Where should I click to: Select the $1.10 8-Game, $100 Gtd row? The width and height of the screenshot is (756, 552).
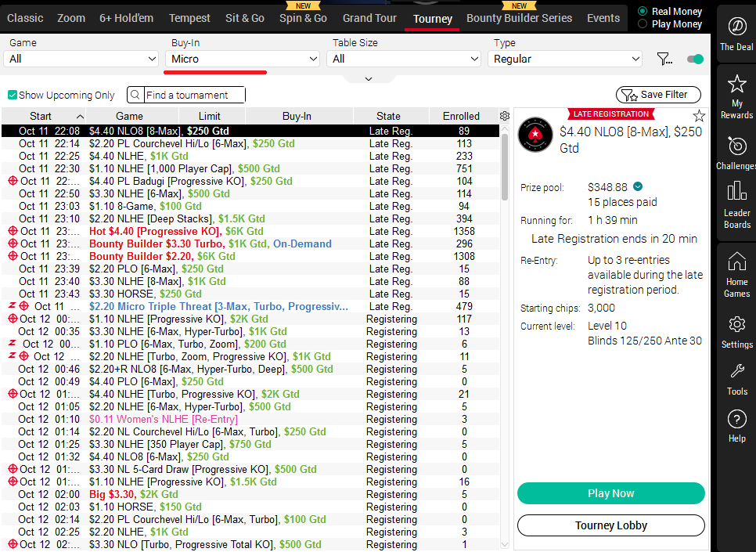pos(250,206)
